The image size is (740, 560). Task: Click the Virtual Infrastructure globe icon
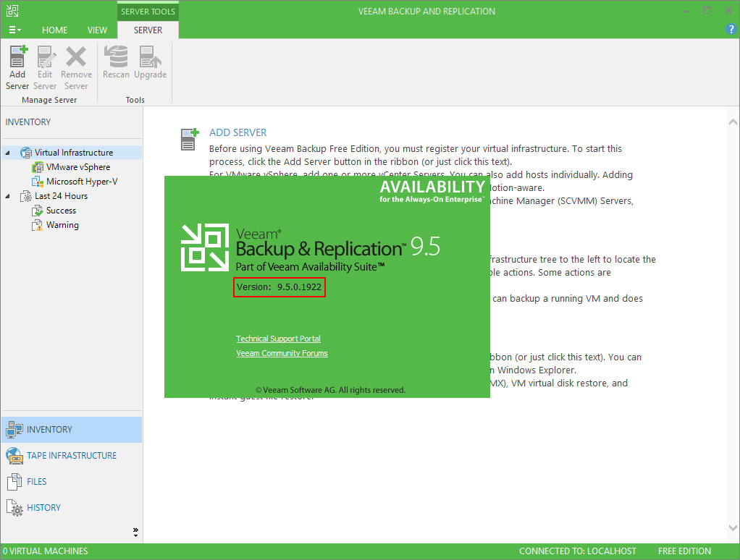[26, 153]
